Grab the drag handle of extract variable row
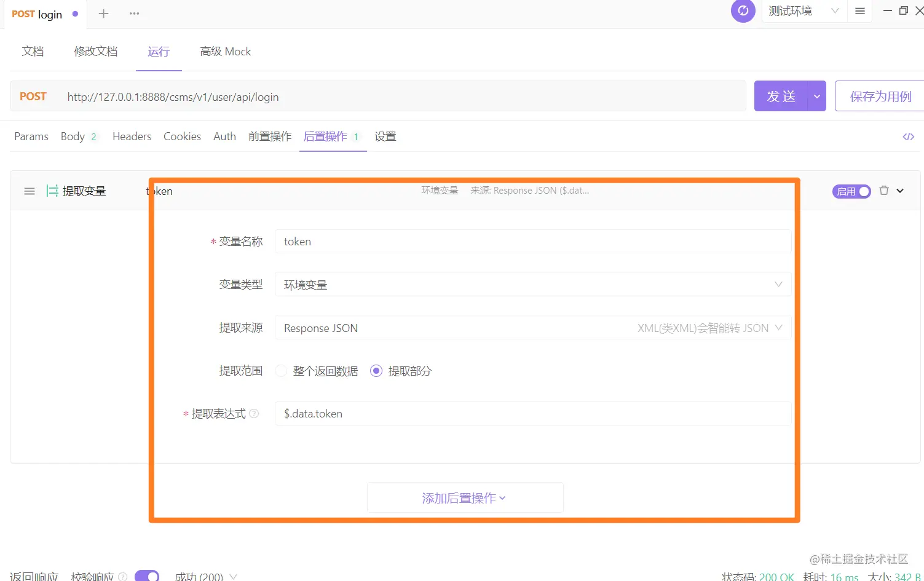Image resolution: width=924 pixels, height=581 pixels. 30,191
